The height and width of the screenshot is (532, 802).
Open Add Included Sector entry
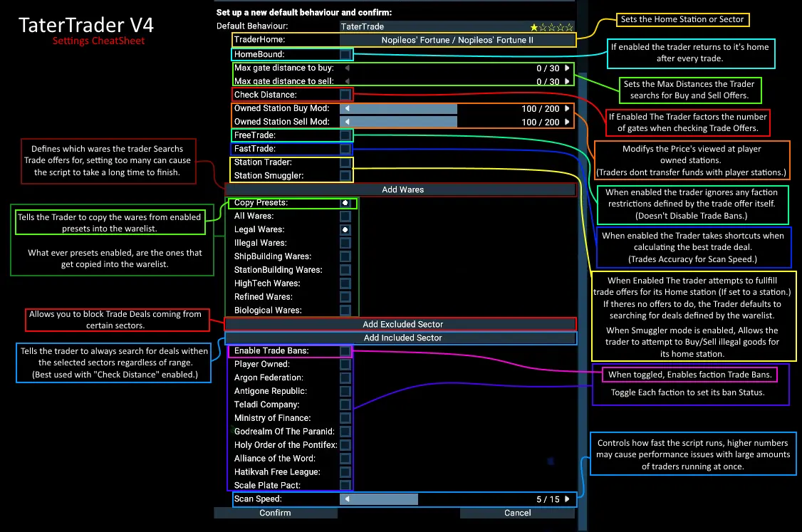[x=402, y=338]
